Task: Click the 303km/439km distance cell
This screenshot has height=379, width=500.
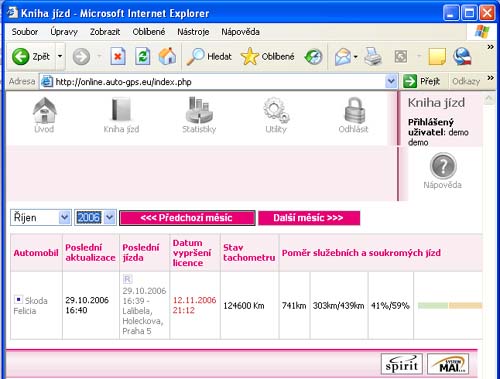Action: click(x=338, y=306)
